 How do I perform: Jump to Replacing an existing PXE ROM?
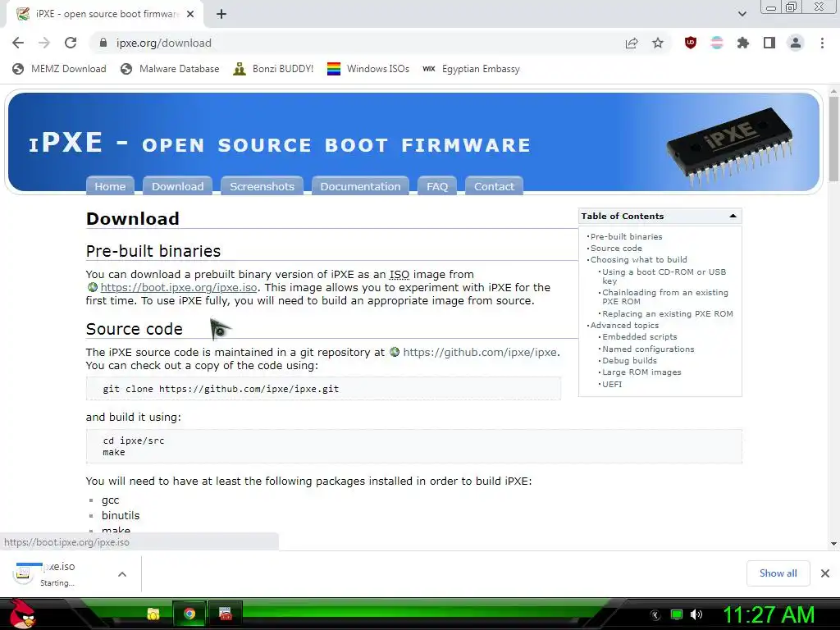click(668, 313)
